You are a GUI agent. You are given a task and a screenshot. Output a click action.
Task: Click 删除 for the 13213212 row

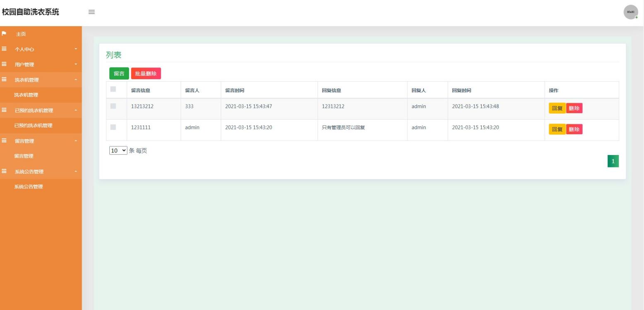574,108
